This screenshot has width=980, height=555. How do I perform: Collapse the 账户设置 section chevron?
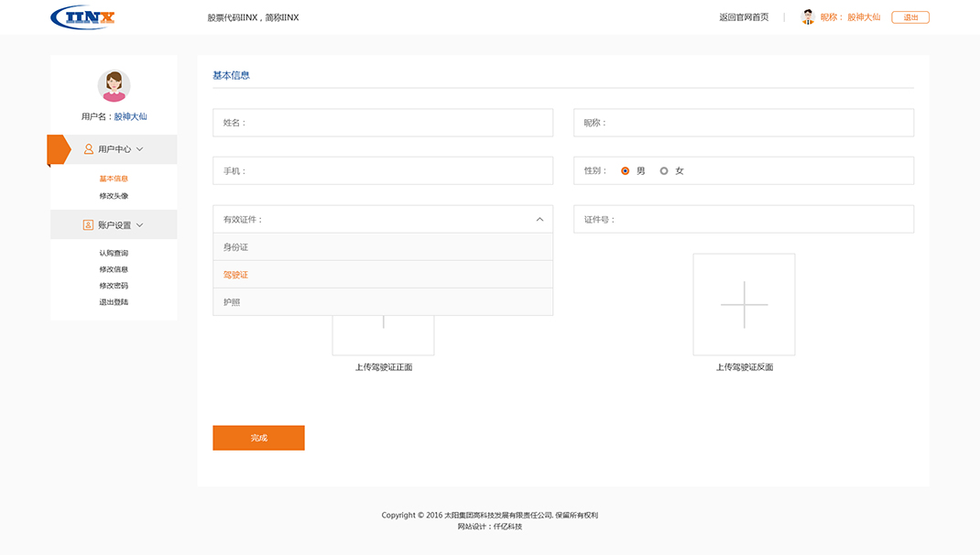(x=140, y=224)
